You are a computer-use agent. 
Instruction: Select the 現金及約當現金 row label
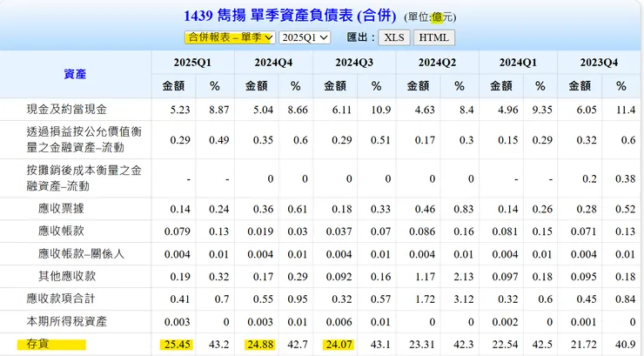pyautogui.click(x=66, y=109)
